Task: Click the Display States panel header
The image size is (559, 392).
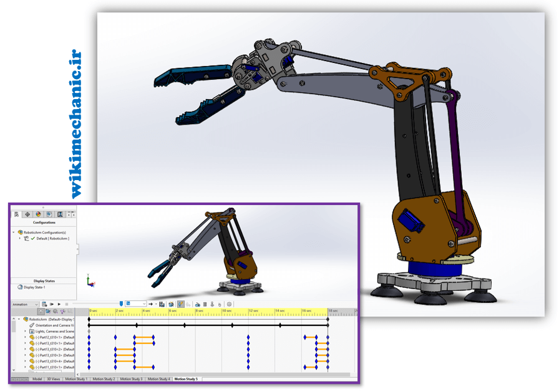Action: [44, 281]
